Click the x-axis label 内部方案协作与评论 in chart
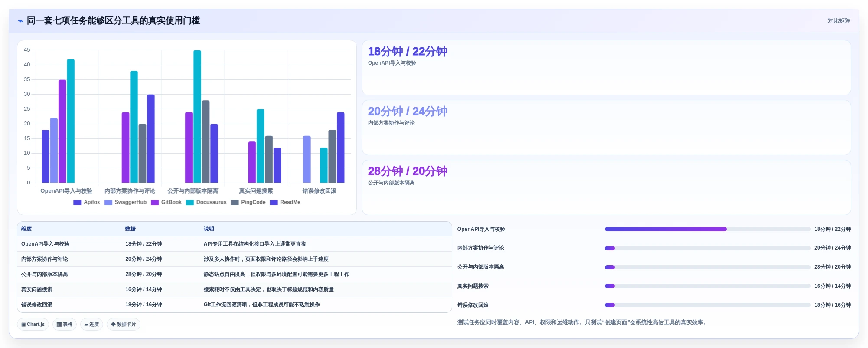The image size is (868, 348). coord(130,191)
